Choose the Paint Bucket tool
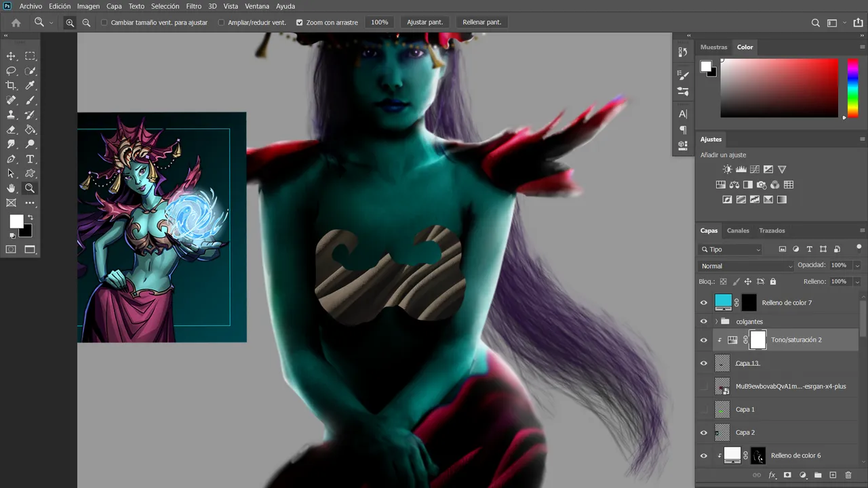 (x=30, y=129)
